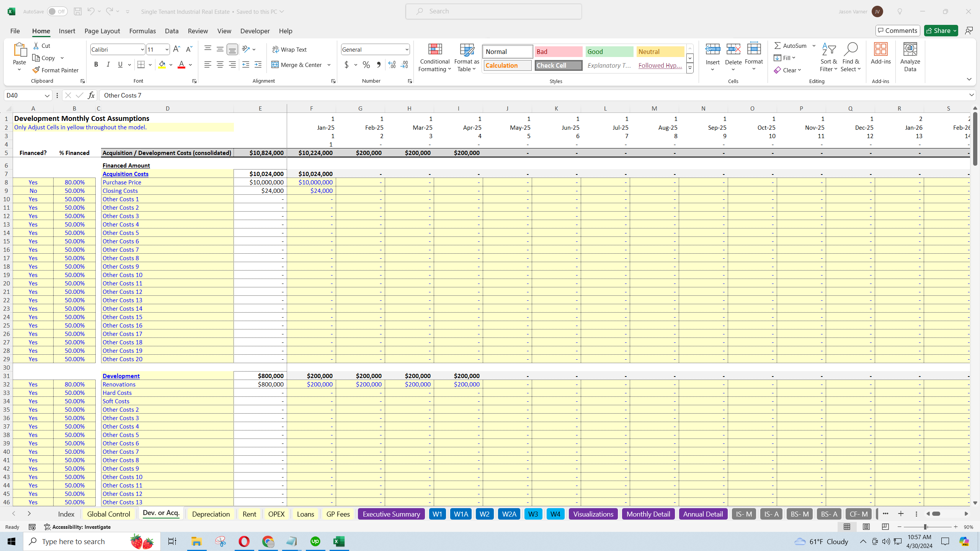The height and width of the screenshot is (551, 980).
Task: Click the Center align icon
Action: 220,65
